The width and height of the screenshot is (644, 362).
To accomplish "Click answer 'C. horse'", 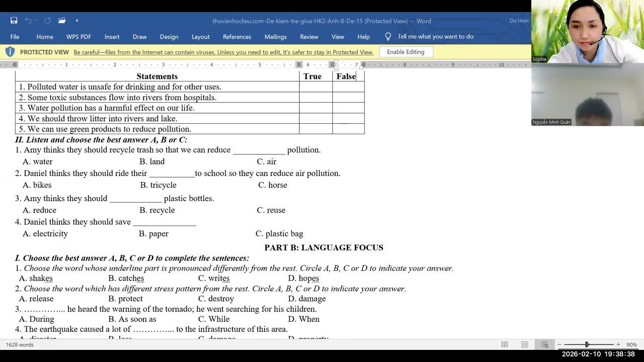I will (x=273, y=185).
